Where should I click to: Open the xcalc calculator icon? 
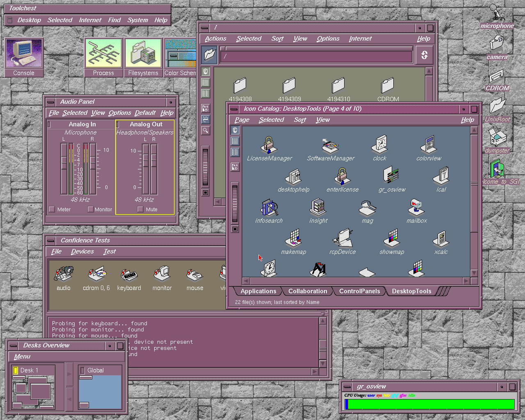[x=441, y=239]
